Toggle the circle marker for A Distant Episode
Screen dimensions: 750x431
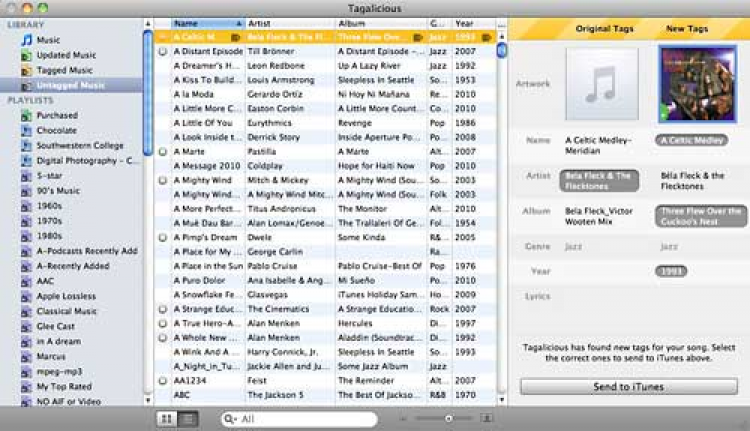[x=163, y=51]
